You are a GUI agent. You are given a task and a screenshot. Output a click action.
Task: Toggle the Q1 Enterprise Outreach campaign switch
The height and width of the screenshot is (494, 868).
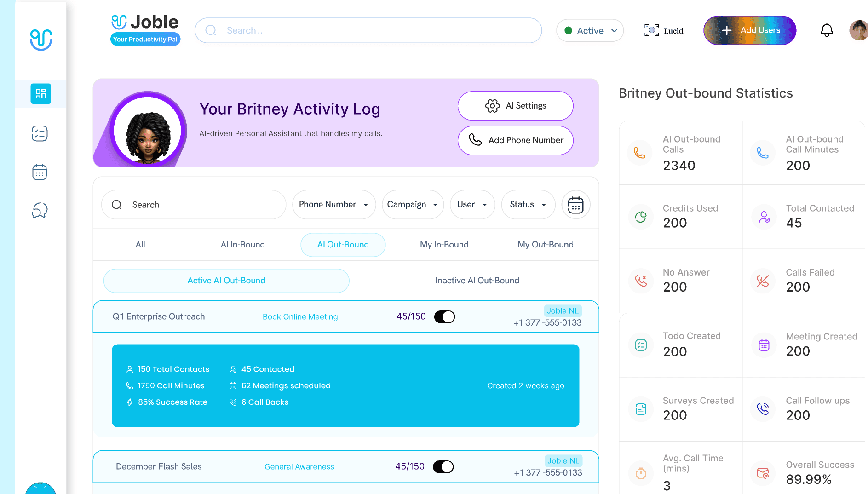point(444,317)
